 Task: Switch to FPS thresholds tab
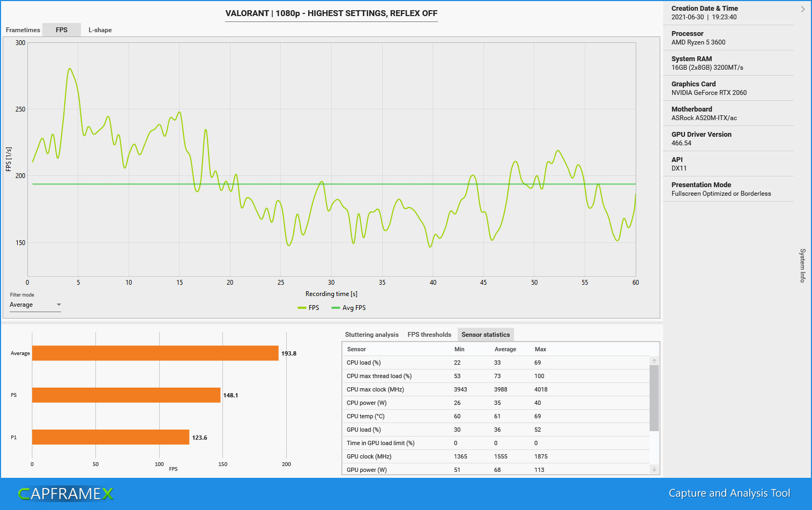click(x=429, y=335)
